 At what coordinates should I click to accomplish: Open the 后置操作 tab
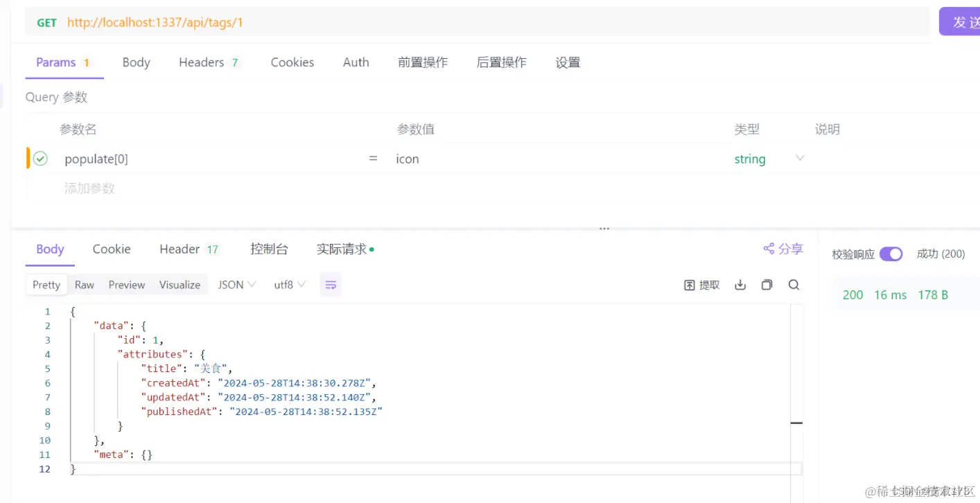click(x=501, y=62)
